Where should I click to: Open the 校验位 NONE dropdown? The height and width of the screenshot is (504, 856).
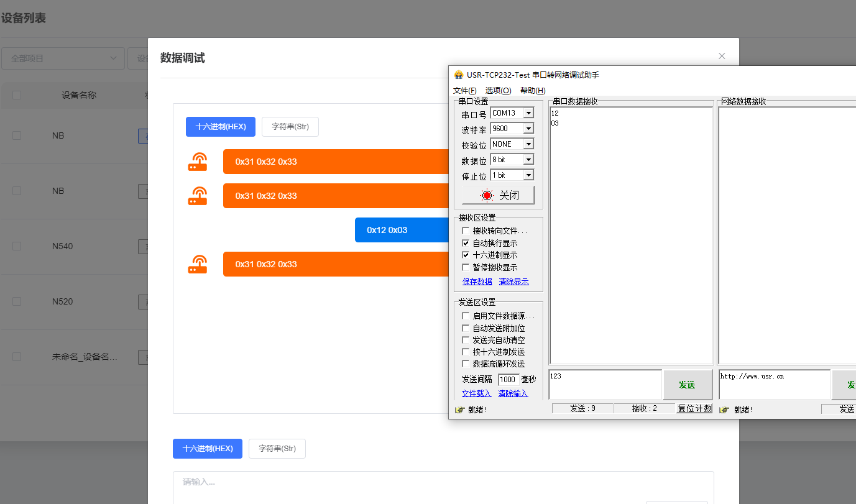tap(528, 144)
